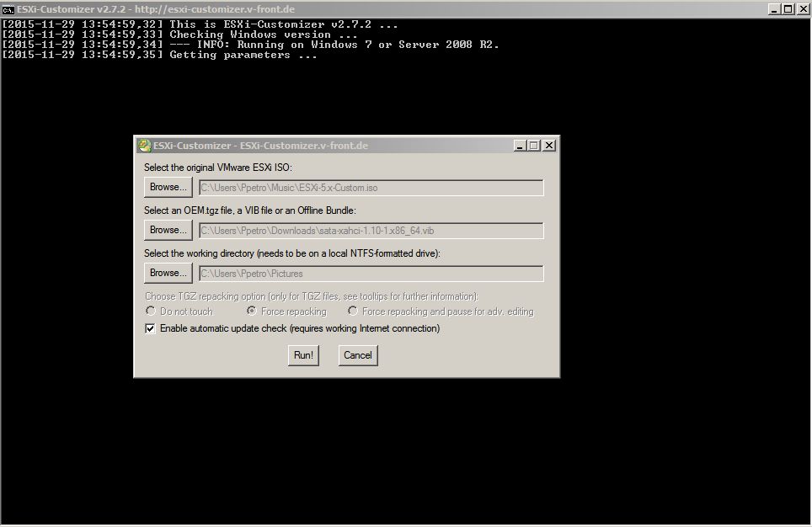
Task: Click 'Select the original VMware ESXi ISO:' label
Action: tap(218, 168)
